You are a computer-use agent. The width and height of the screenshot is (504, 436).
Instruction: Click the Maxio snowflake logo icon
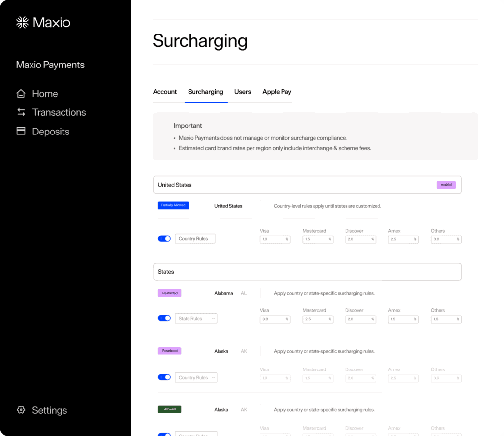coord(23,22)
